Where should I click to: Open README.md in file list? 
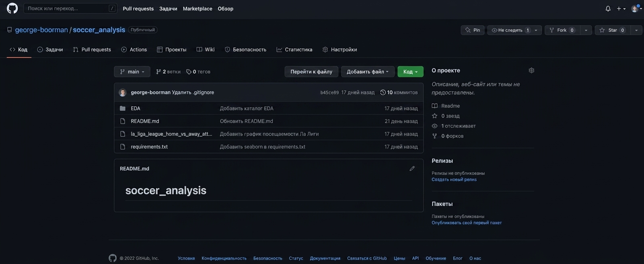[x=145, y=121]
